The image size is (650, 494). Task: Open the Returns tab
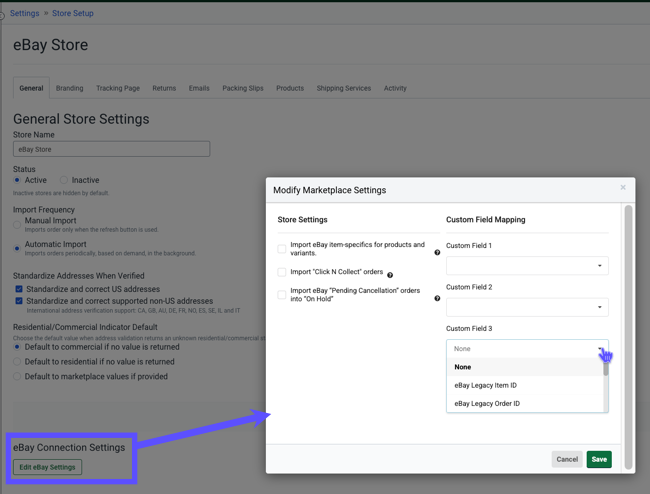[164, 88]
